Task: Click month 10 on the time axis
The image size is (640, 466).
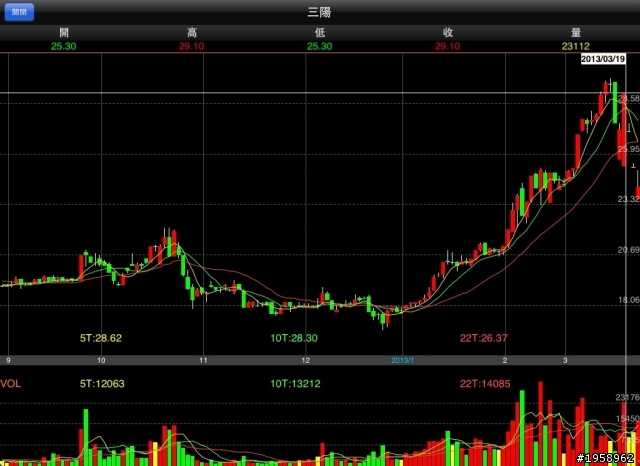Action: pyautogui.click(x=101, y=360)
